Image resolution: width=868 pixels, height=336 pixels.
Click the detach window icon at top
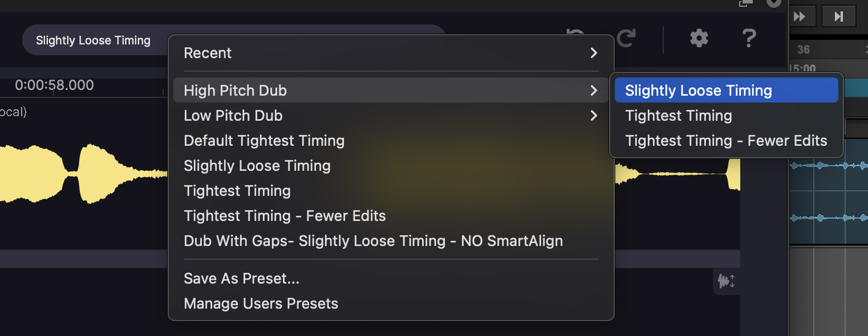pyautogui.click(x=745, y=3)
